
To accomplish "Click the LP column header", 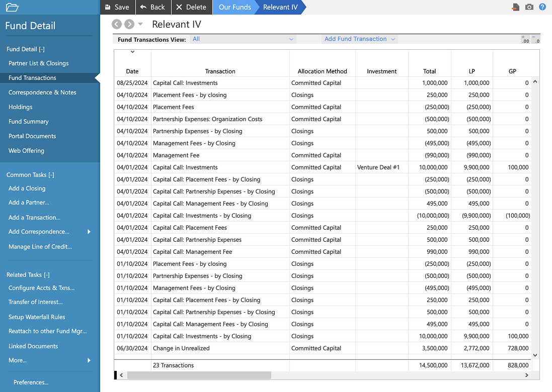I will pyautogui.click(x=472, y=71).
